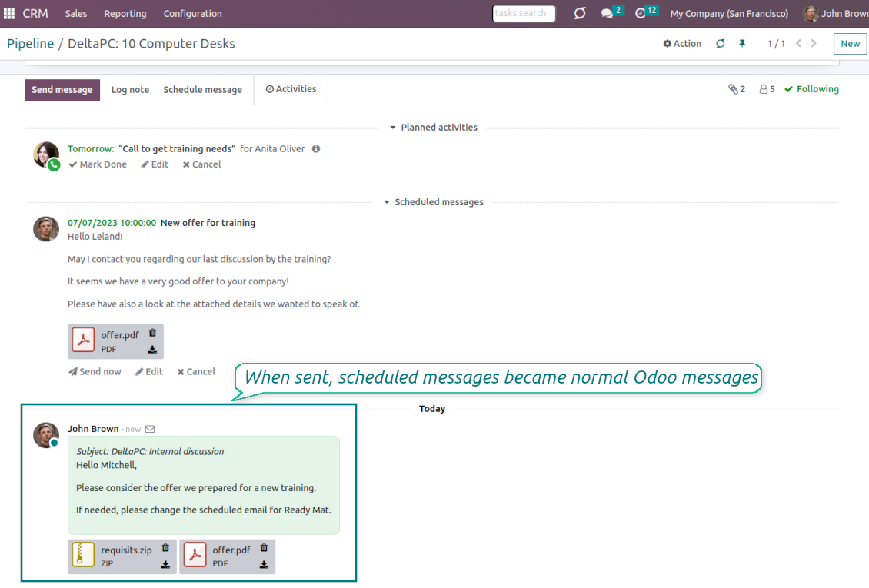The image size is (869, 588).
Task: Open the Configuration menu
Action: tap(192, 13)
